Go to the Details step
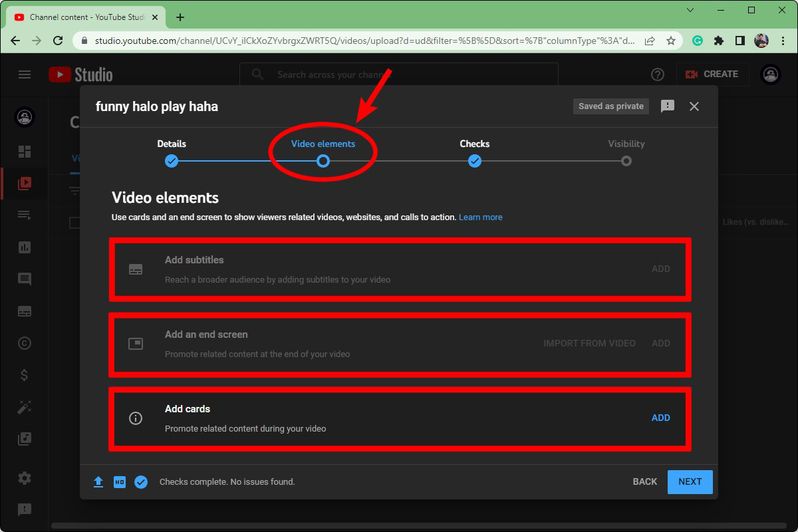Image resolution: width=798 pixels, height=532 pixels. click(172, 160)
